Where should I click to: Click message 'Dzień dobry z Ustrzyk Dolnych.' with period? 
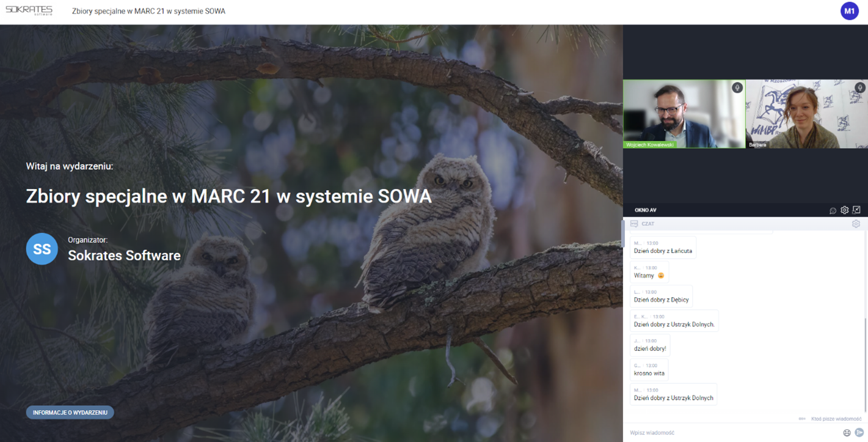(674, 321)
